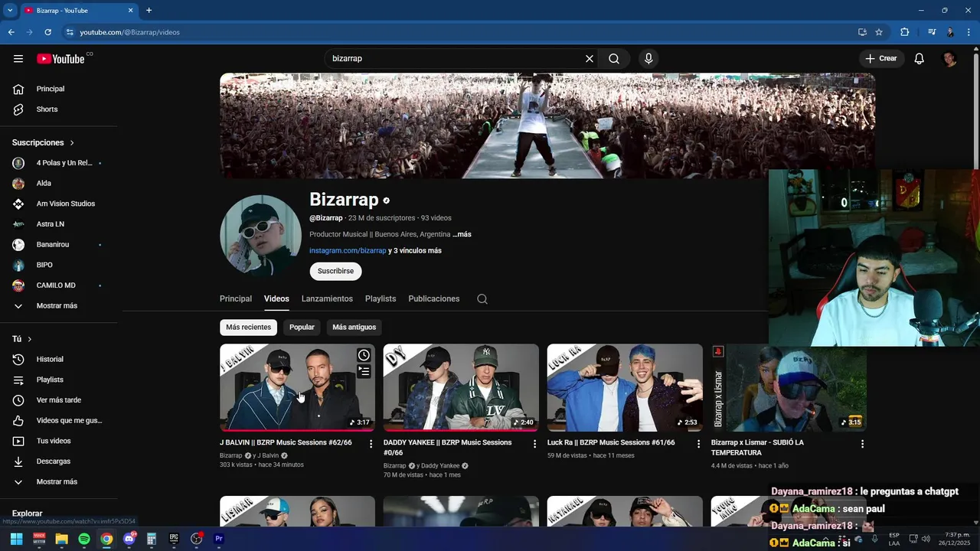Image resolution: width=980 pixels, height=551 pixels.
Task: Select the Popular filter chip
Action: [302, 328]
